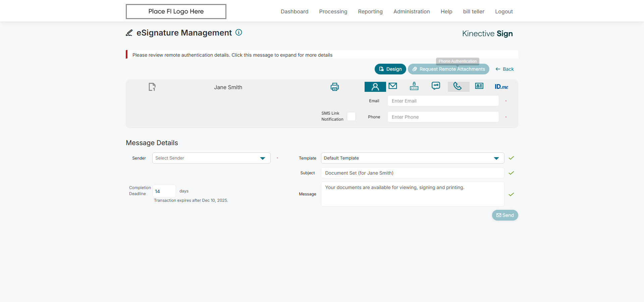Image resolution: width=644 pixels, height=302 pixels.
Task: Click the Back link
Action: (504, 69)
